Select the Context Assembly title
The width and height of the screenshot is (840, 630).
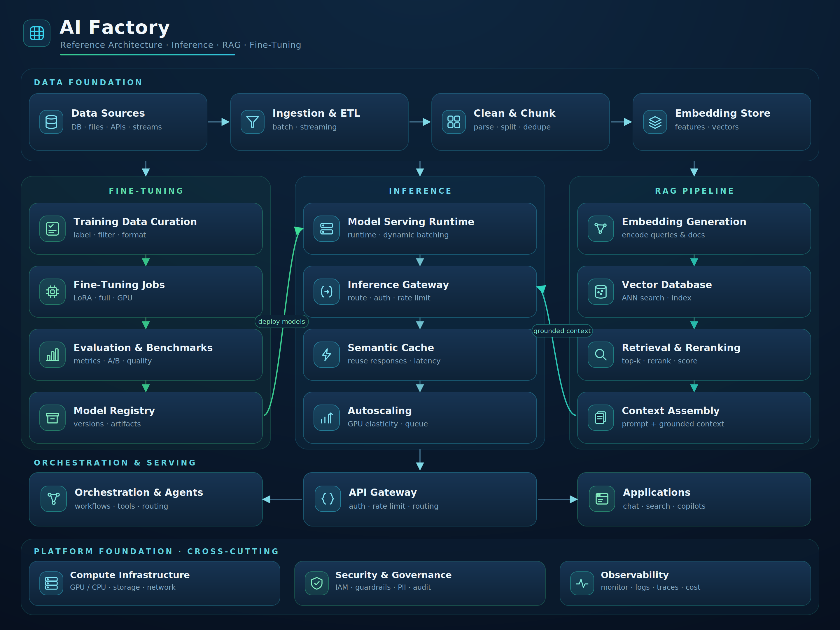point(671,411)
